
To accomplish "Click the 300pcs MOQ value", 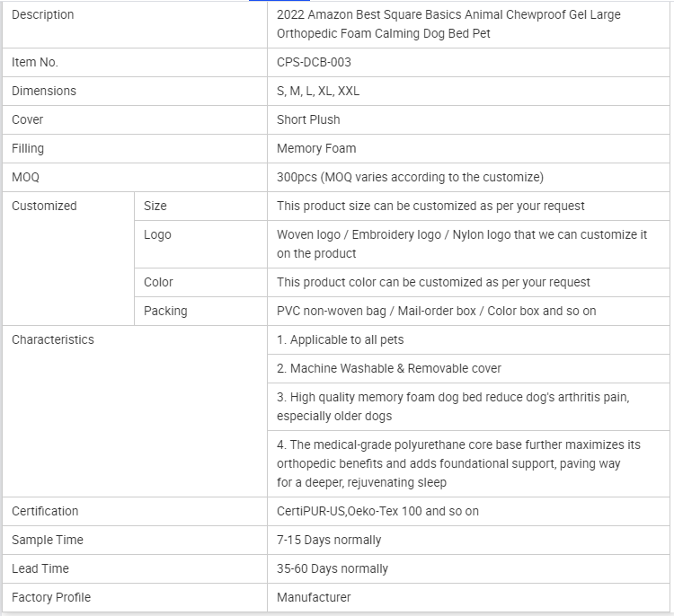I will click(410, 178).
